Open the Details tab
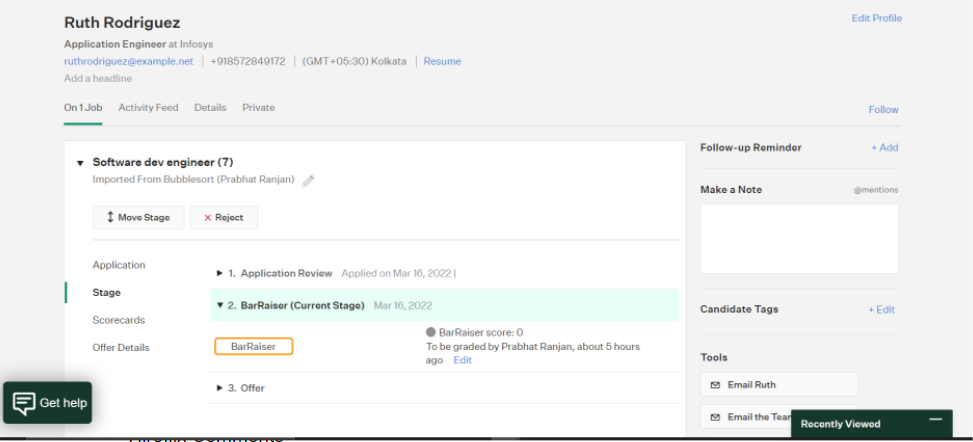 (x=210, y=108)
